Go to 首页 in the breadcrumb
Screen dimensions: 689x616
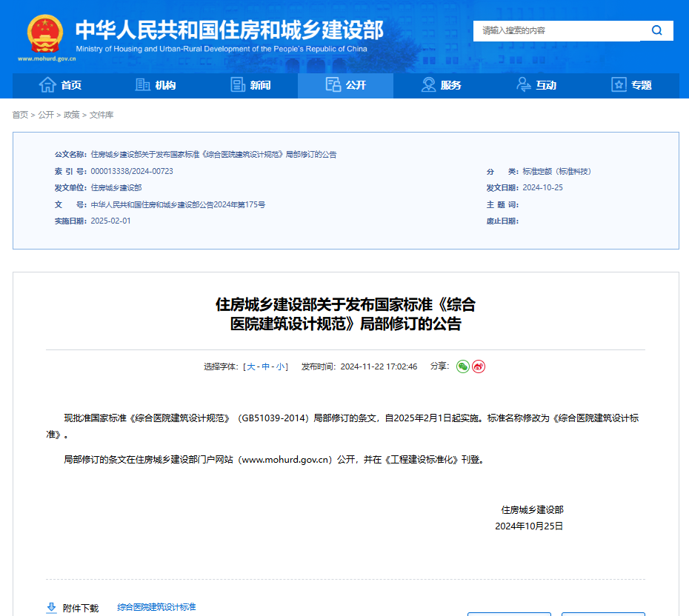[x=20, y=115]
